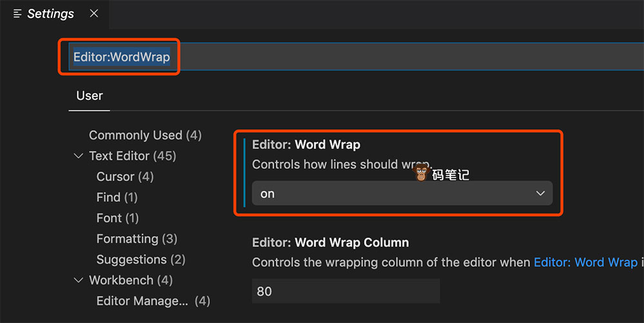The image size is (644, 323).
Task: Go to Cursor (4) settings
Action: pyautogui.click(x=125, y=177)
